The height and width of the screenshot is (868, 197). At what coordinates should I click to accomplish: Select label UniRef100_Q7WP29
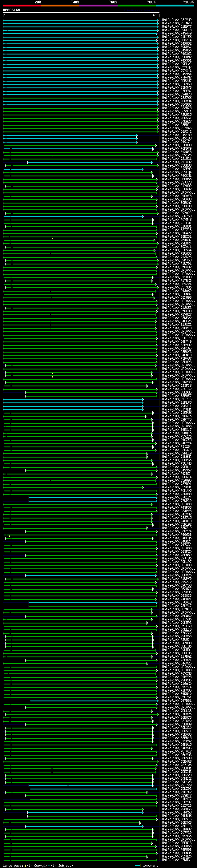[177, 501]
